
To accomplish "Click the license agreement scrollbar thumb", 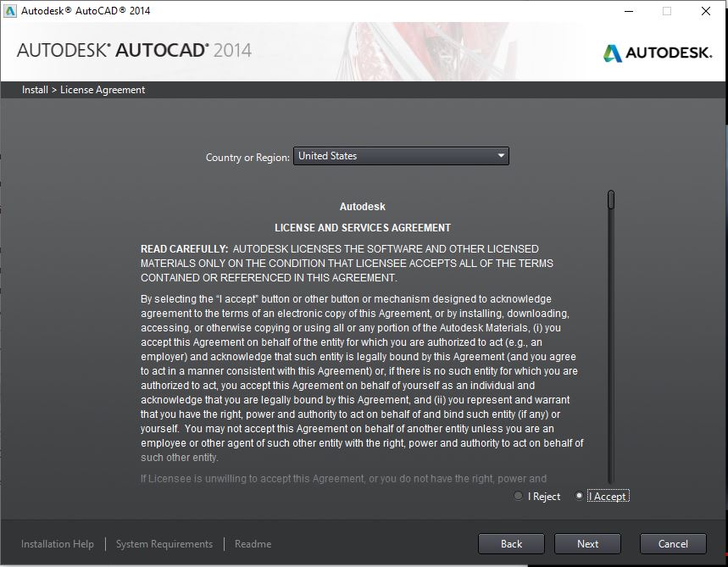I will click(x=611, y=200).
